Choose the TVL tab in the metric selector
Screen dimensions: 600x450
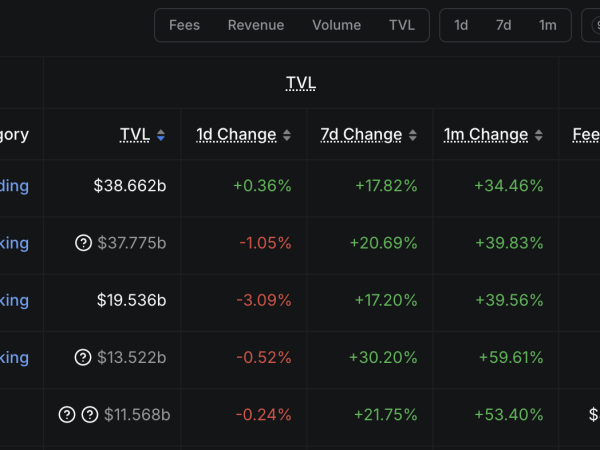[402, 25]
